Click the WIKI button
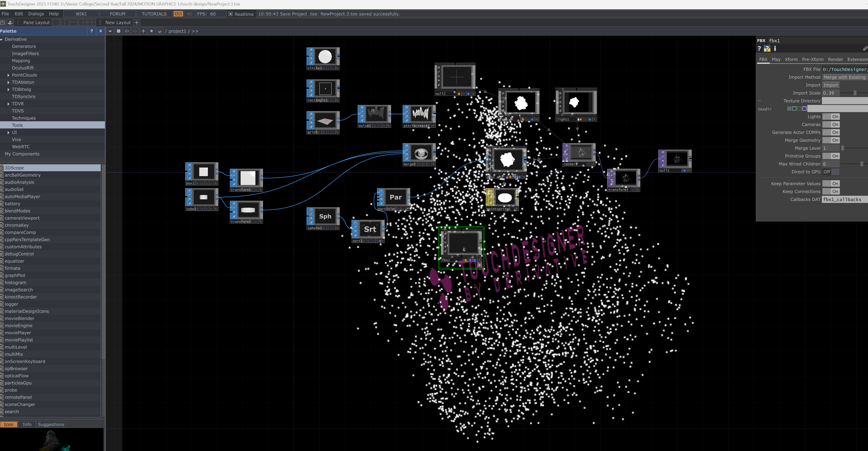The height and width of the screenshot is (451, 868). click(81, 14)
